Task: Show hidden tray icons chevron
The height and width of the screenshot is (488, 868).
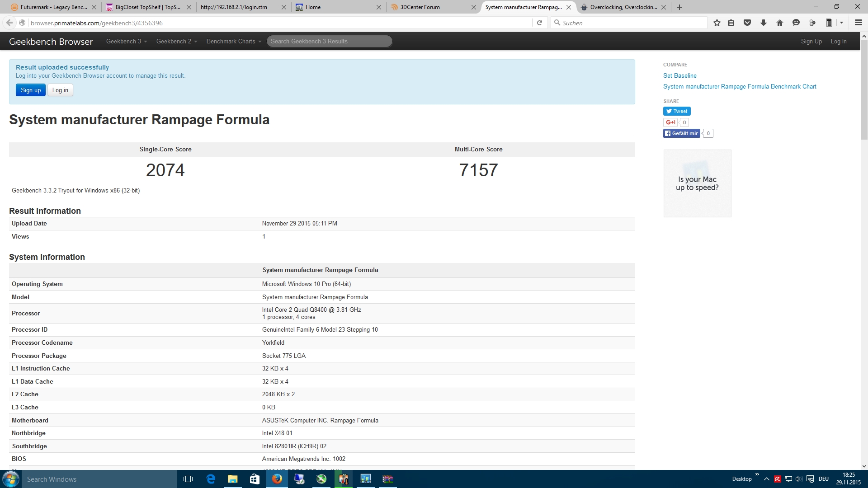Action: (767, 479)
